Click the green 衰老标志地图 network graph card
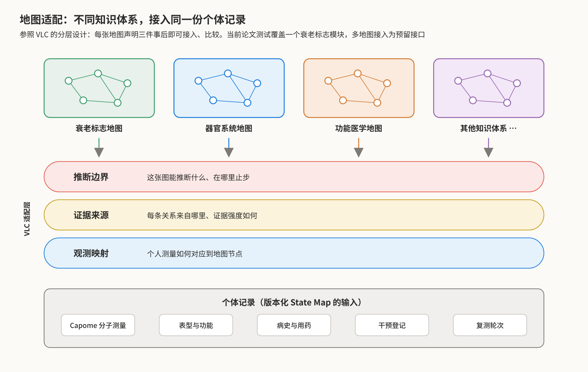 99,88
